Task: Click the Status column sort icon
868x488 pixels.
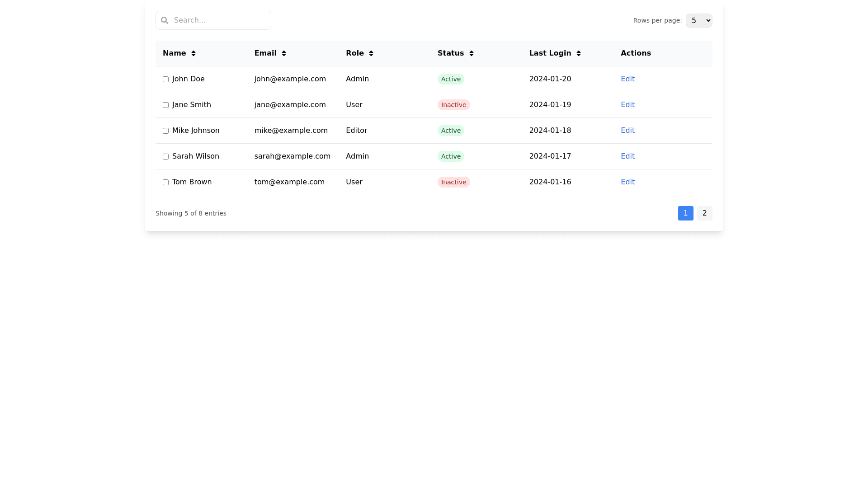Action: [x=472, y=53]
